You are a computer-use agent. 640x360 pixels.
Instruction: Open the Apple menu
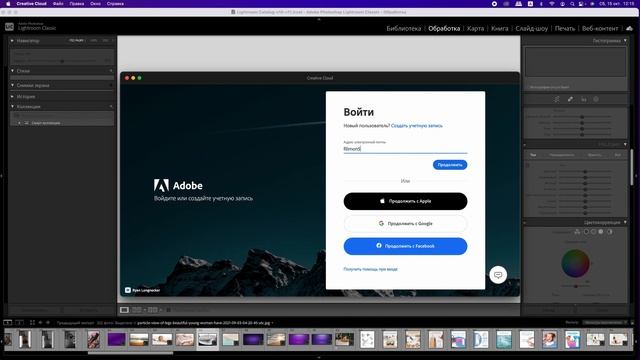[x=8, y=4]
